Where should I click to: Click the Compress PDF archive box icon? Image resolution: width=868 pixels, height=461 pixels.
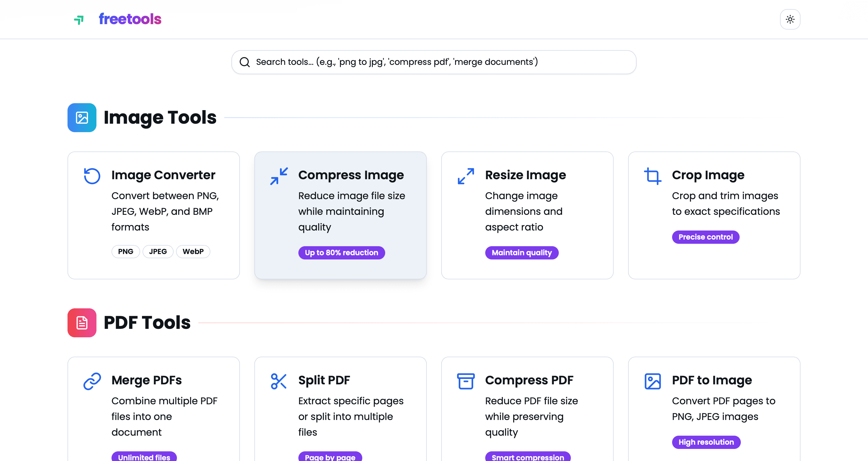pos(466,381)
